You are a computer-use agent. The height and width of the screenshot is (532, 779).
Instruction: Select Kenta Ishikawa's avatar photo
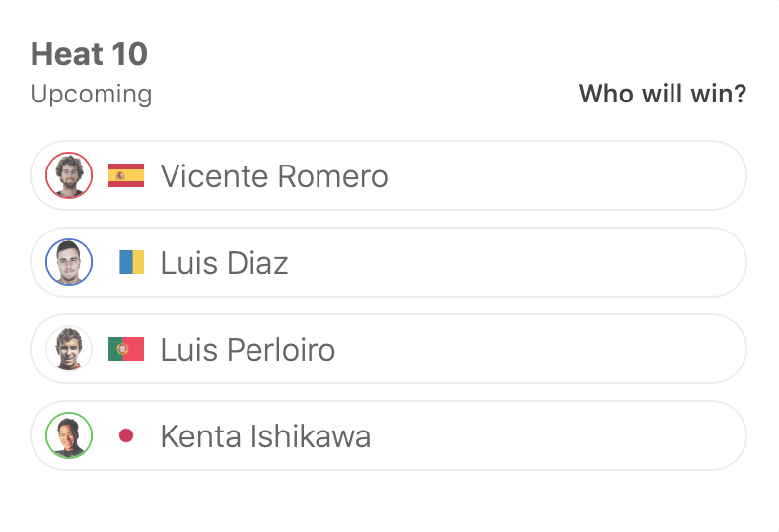point(69,435)
